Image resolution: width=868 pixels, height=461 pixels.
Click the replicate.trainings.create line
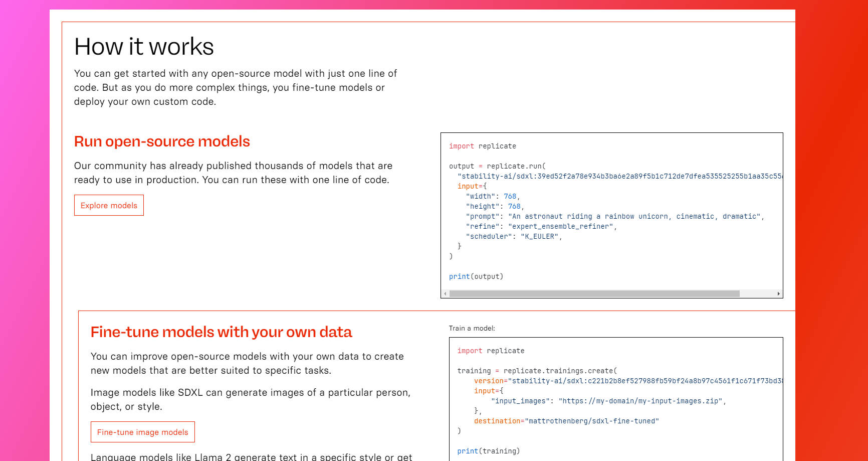pyautogui.click(x=537, y=371)
